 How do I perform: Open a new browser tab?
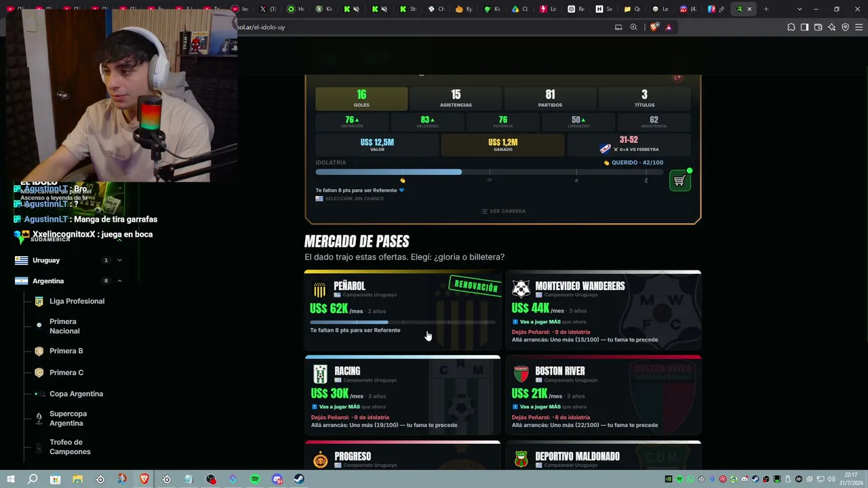[x=766, y=9]
